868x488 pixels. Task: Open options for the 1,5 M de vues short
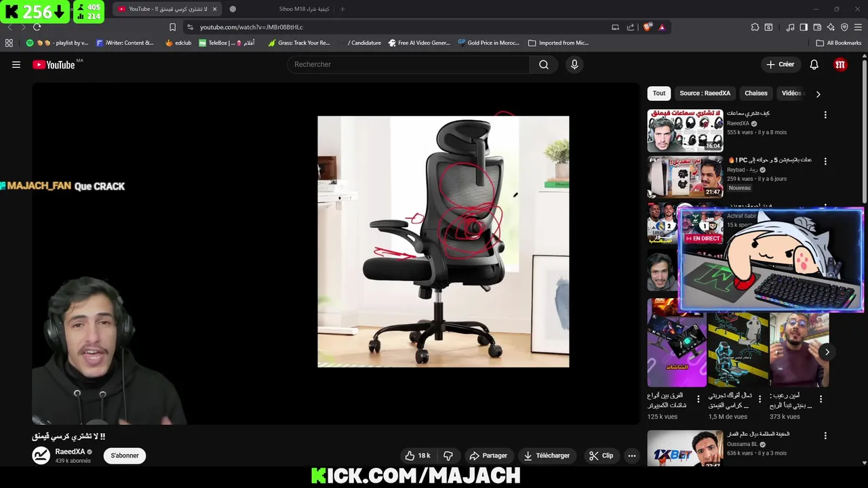(x=759, y=399)
